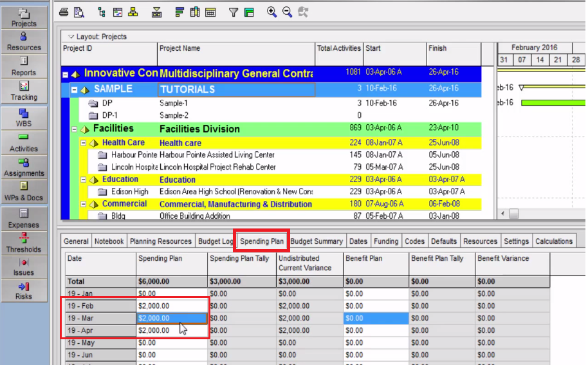Open the Activities view in sidebar
The image size is (588, 365).
(24, 142)
